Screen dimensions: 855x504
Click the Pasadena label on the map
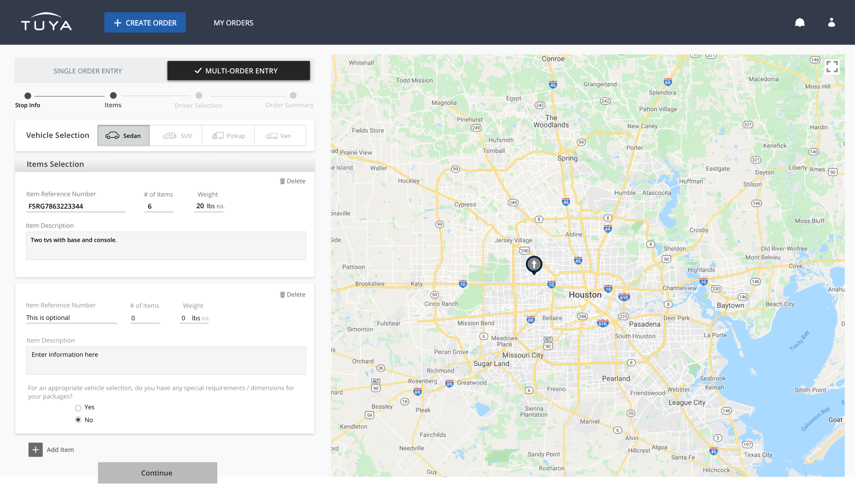tap(645, 324)
